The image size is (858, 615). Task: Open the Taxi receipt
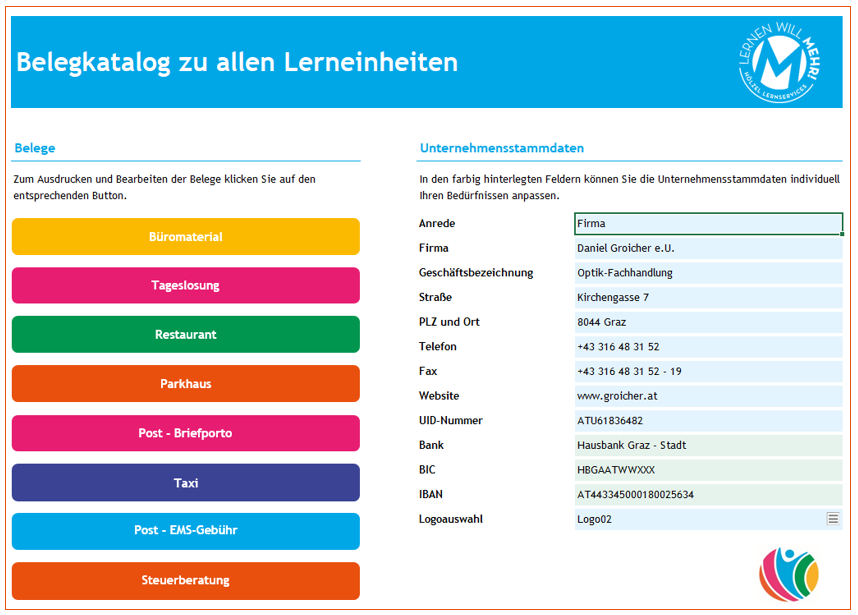coord(185,483)
